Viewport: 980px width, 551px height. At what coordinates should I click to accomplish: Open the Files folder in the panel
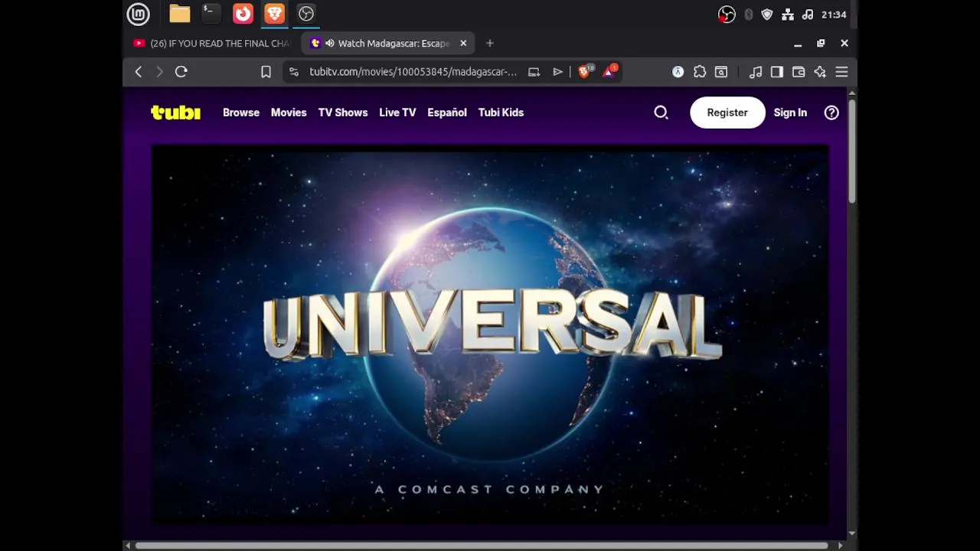[180, 14]
